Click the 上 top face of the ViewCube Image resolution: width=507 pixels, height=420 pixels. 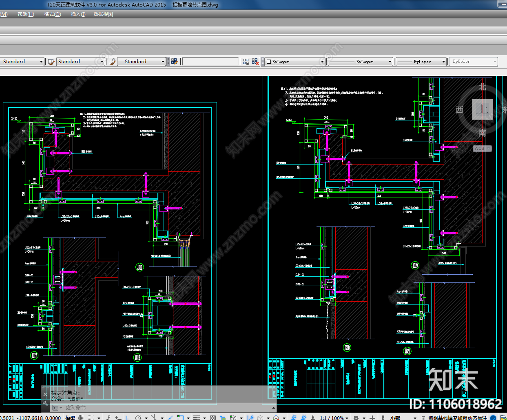(483, 109)
